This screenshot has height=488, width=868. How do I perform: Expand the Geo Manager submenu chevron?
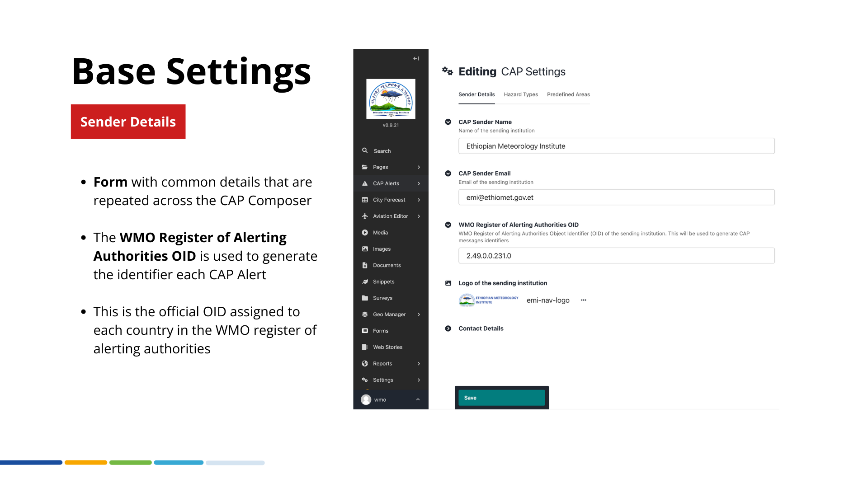coord(419,314)
